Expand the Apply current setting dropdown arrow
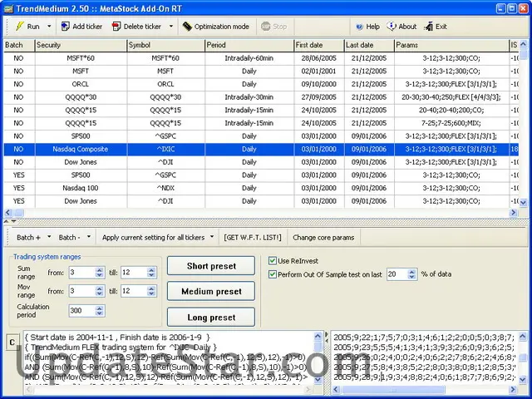 [x=212, y=236]
